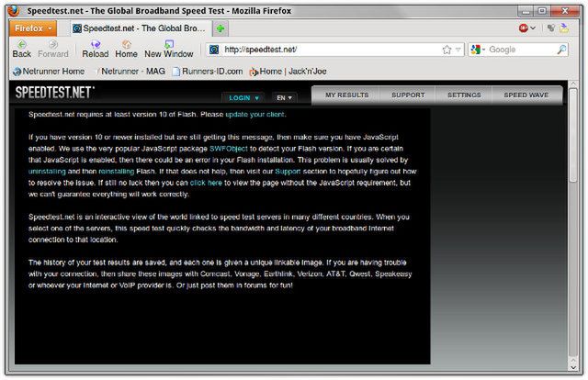Open the Home | Jack'n'Joe bookmark

point(288,72)
